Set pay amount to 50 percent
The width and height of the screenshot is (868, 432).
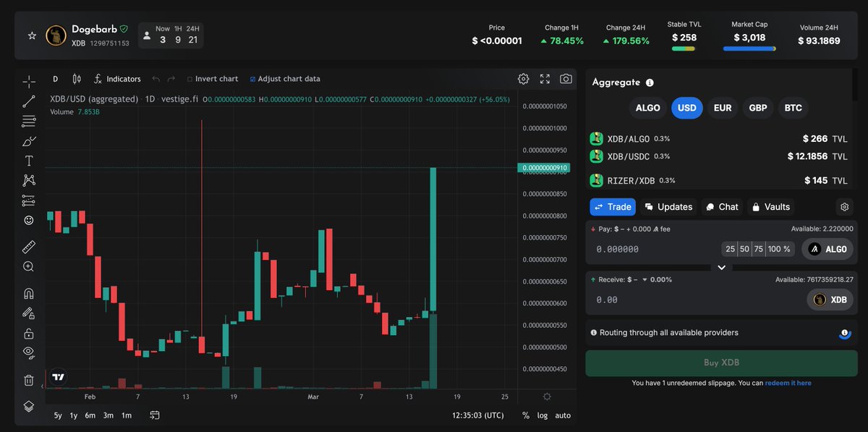[745, 249]
